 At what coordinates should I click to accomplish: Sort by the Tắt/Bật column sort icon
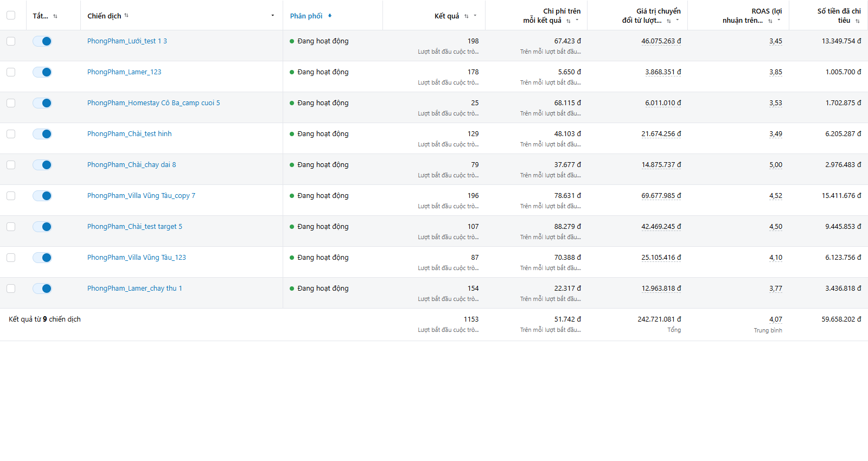(55, 16)
